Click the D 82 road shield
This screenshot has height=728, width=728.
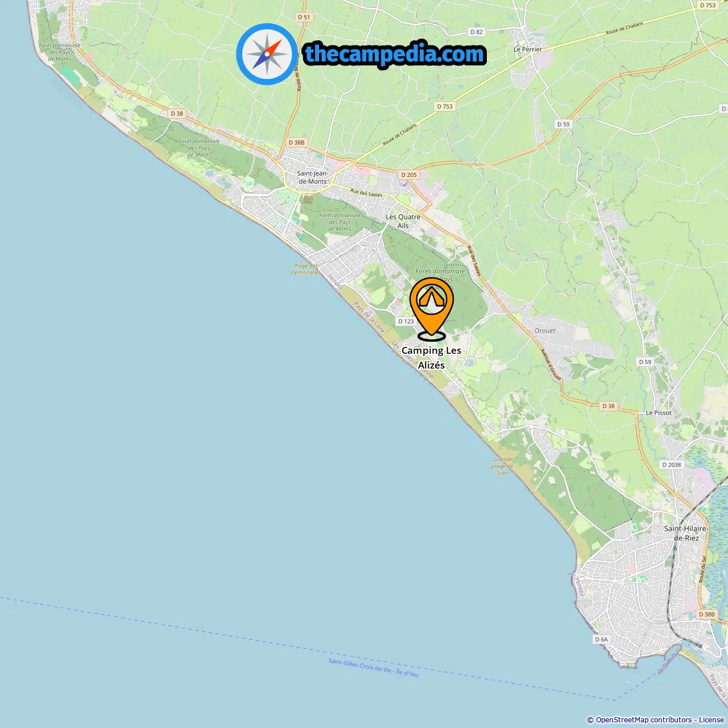pos(477,32)
